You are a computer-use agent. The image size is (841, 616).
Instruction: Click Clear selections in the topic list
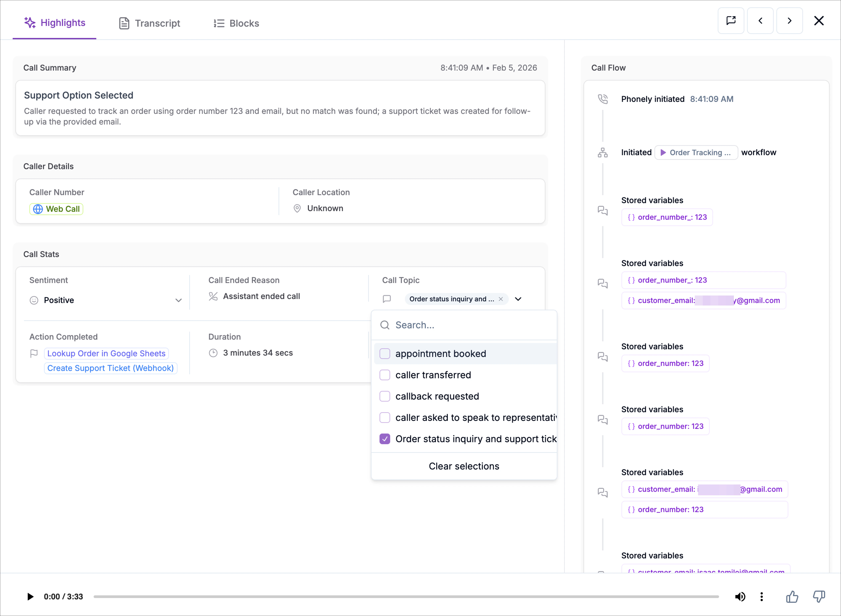[x=464, y=466]
